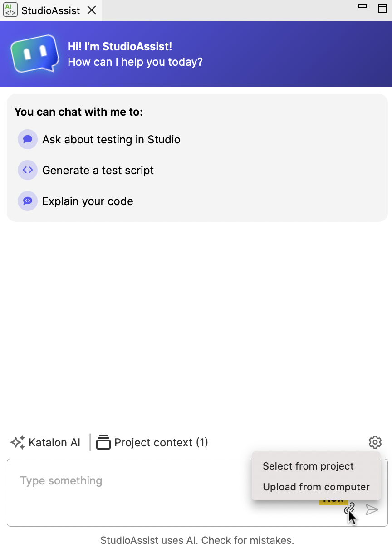
Task: Close the StudioAssist tab
Action: [92, 10]
